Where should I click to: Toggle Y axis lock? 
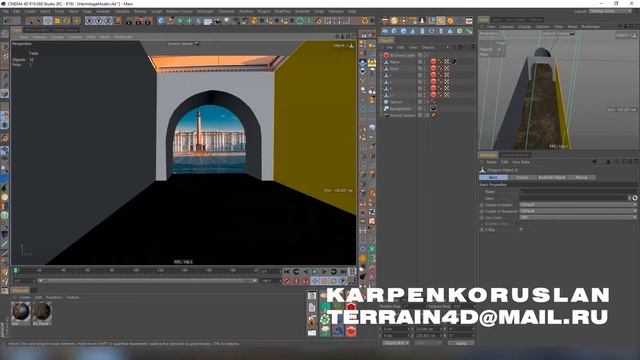click(x=99, y=21)
